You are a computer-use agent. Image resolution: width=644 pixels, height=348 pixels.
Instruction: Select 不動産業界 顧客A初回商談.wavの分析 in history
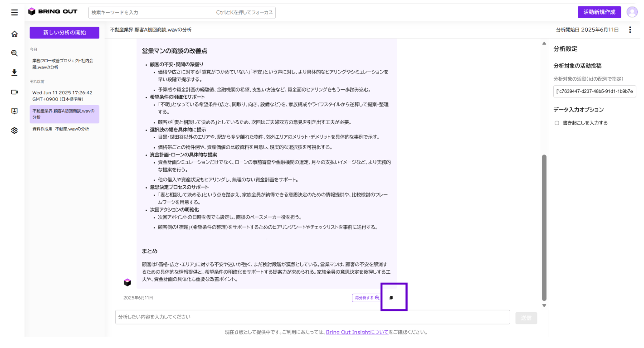click(x=64, y=114)
